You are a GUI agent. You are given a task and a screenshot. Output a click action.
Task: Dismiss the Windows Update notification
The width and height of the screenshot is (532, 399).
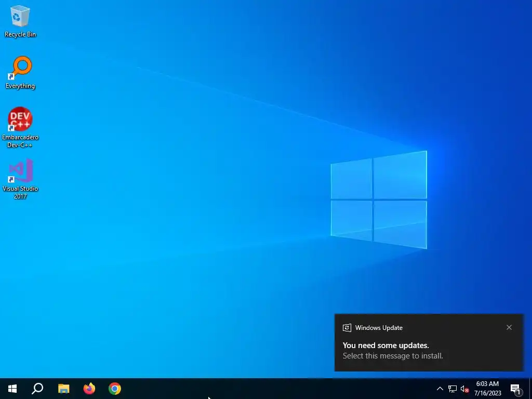click(509, 327)
